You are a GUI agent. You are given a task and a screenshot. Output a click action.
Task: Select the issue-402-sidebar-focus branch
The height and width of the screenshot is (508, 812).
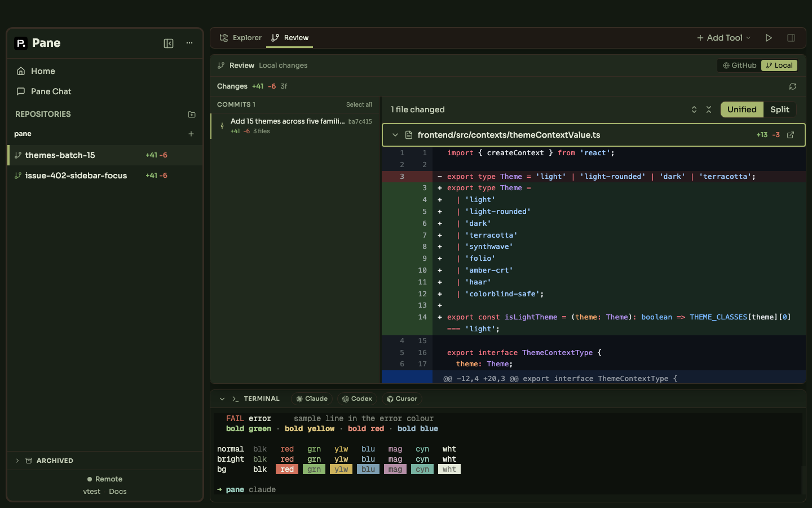tap(105, 176)
